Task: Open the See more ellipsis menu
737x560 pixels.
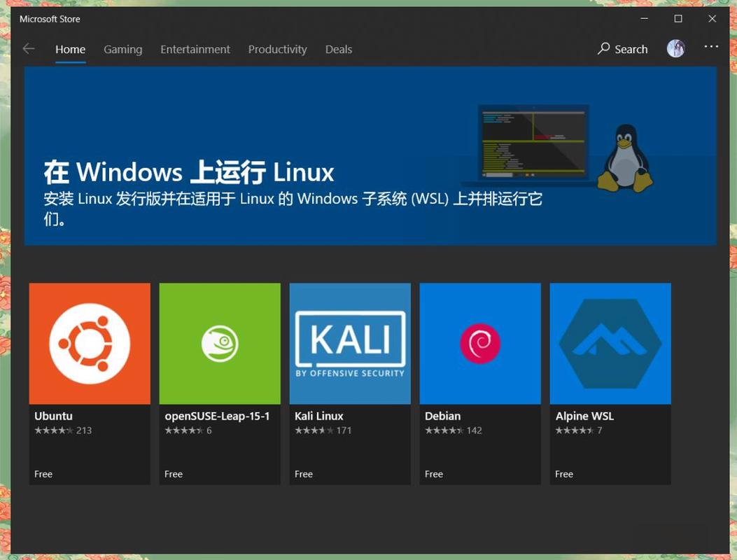Action: [711, 46]
